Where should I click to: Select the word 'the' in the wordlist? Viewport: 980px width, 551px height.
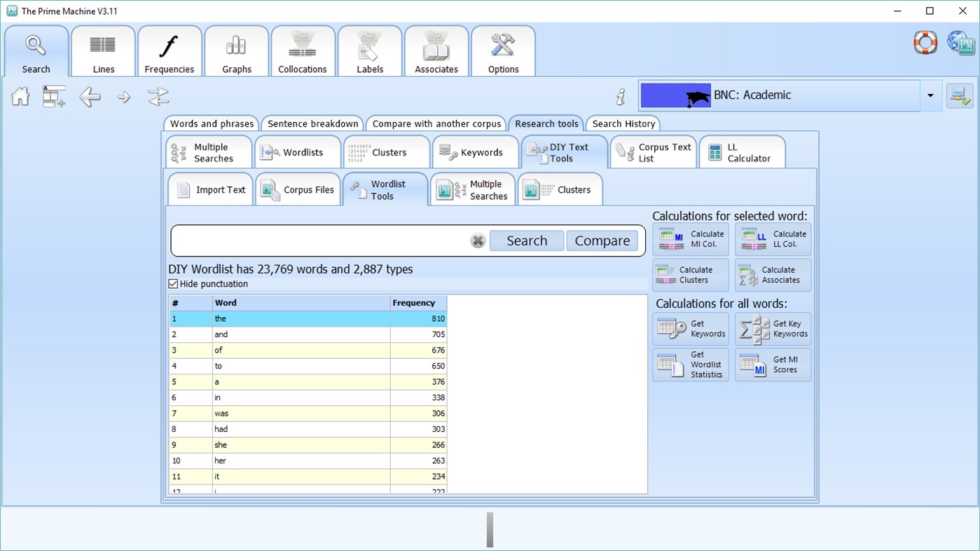click(301, 318)
